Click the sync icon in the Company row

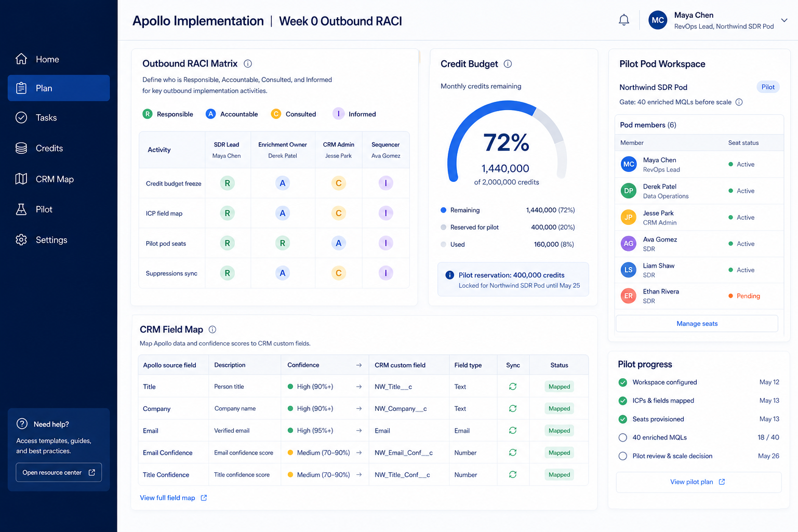coord(513,408)
